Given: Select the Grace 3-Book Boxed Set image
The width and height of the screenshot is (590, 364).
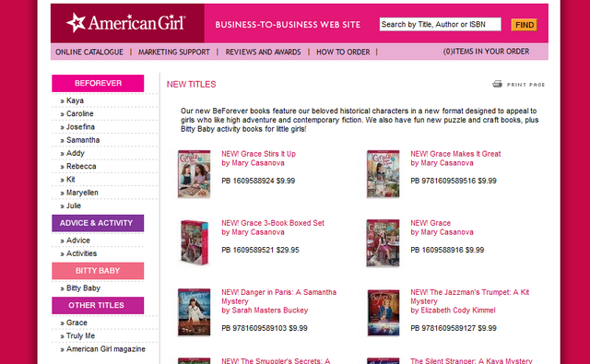Looking at the screenshot, I should click(195, 243).
